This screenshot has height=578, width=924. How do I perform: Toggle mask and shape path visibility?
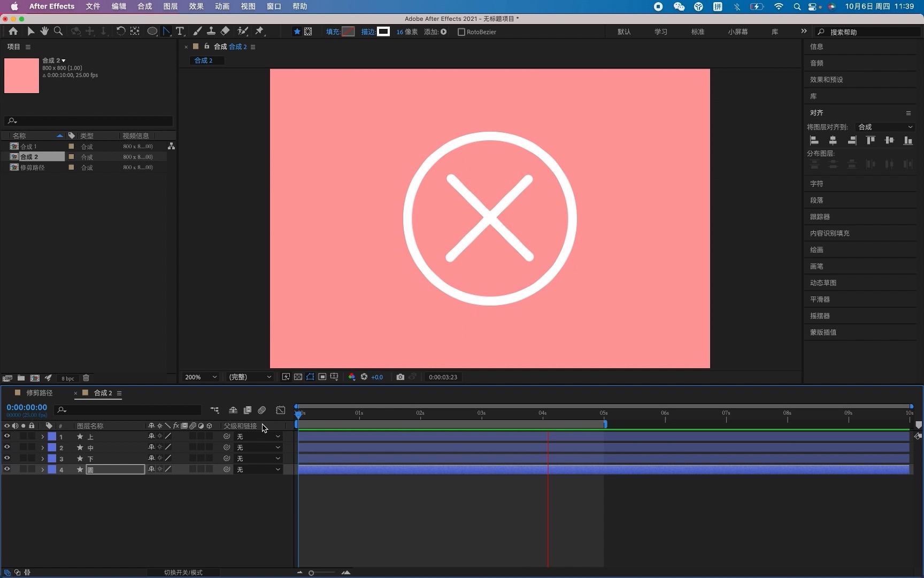tap(310, 377)
